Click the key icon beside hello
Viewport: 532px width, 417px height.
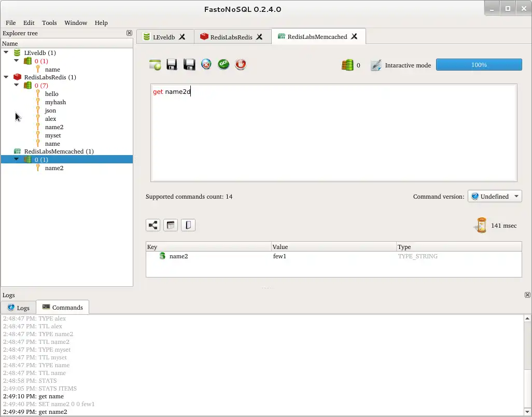[x=38, y=94]
